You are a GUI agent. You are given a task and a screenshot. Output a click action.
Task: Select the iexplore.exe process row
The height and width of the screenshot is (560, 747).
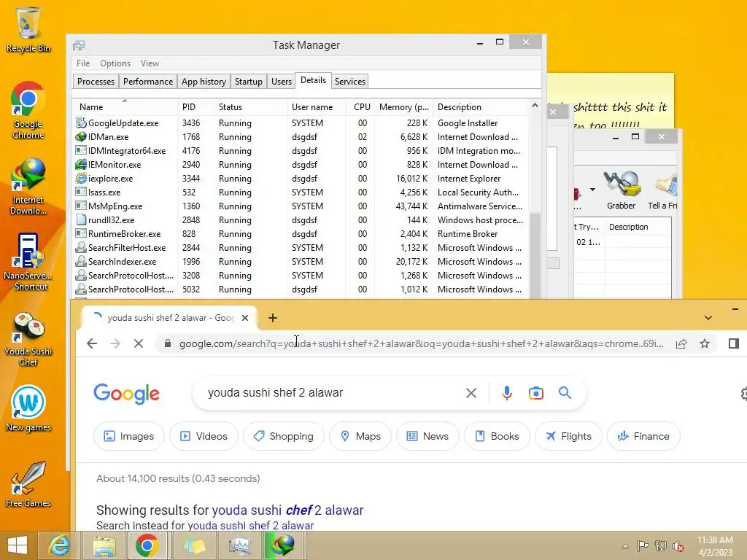click(301, 179)
